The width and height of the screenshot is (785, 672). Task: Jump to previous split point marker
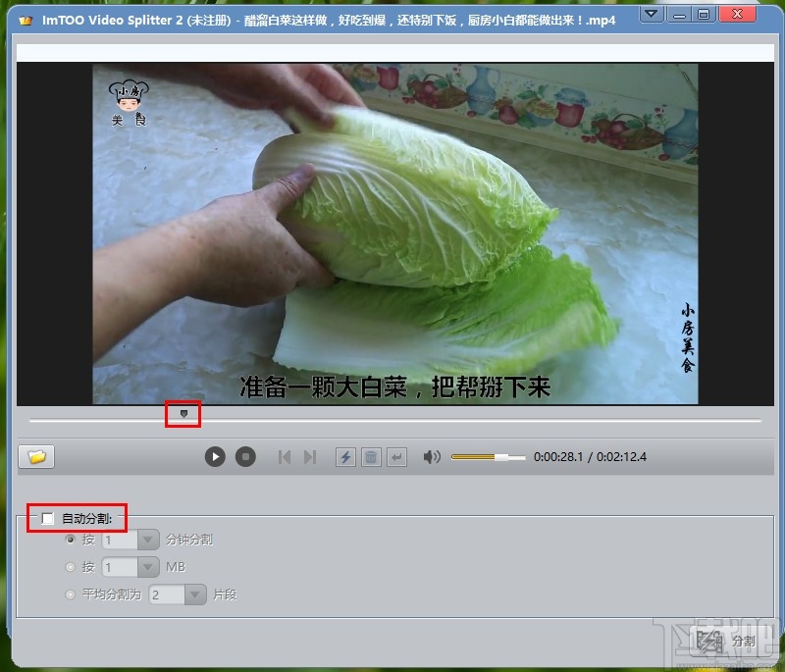(x=285, y=456)
